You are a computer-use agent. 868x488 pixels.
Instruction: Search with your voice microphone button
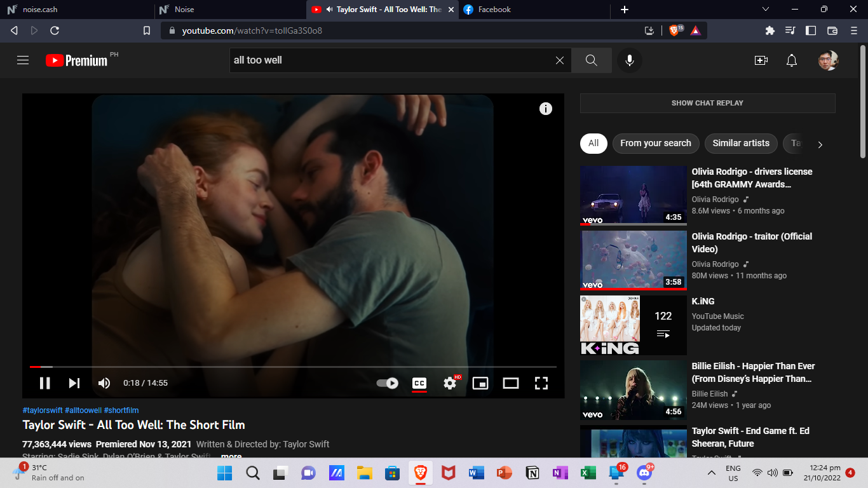coord(630,60)
